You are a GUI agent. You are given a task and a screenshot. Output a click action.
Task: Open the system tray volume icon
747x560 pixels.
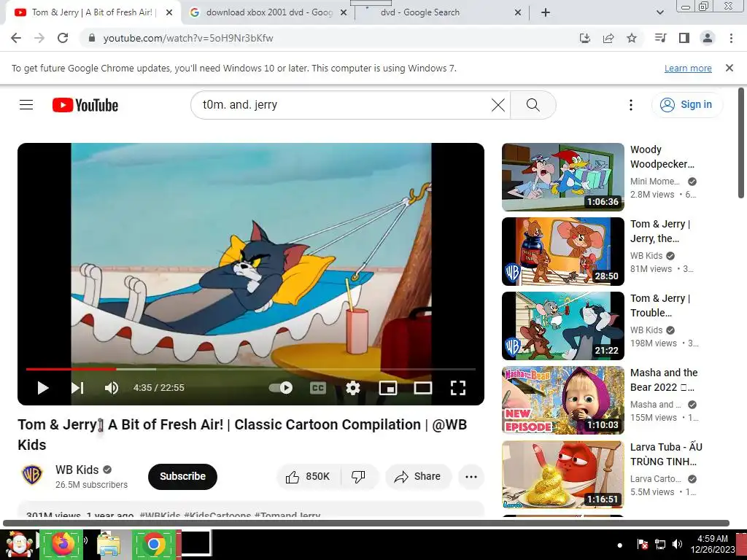(x=677, y=544)
